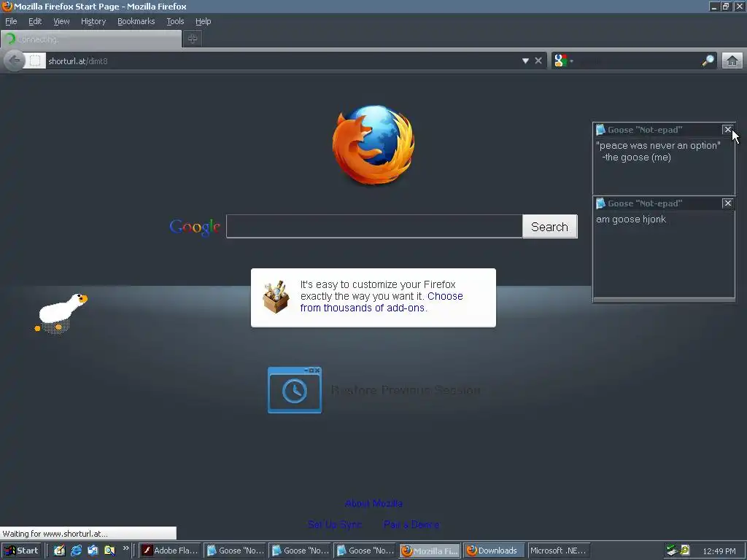This screenshot has width=747, height=560.
Task: Click the magnifier search icon in toolbar
Action: pos(708,61)
